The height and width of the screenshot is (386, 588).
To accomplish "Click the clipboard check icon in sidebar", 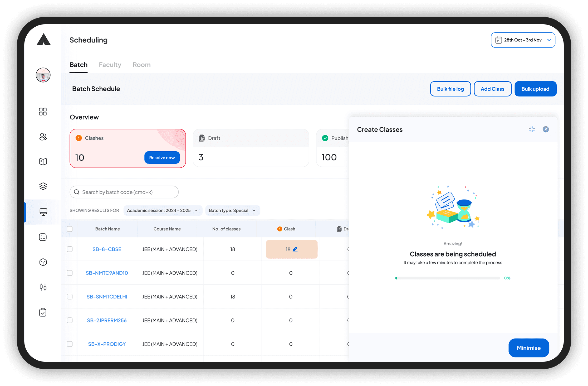I will tap(43, 312).
